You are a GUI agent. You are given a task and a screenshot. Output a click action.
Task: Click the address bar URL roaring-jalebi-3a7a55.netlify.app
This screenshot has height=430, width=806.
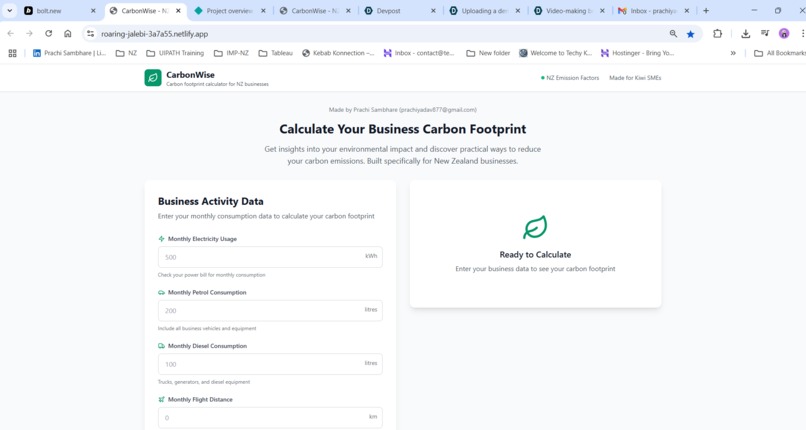pyautogui.click(x=154, y=34)
